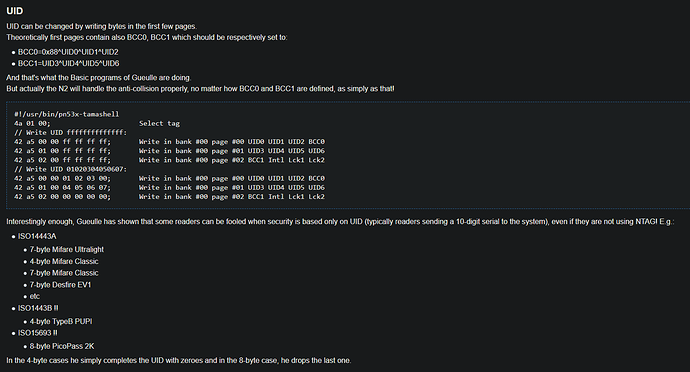The height and width of the screenshot is (372, 690).
Task: Click the ISO14443A list item
Action: pyautogui.click(x=37, y=236)
